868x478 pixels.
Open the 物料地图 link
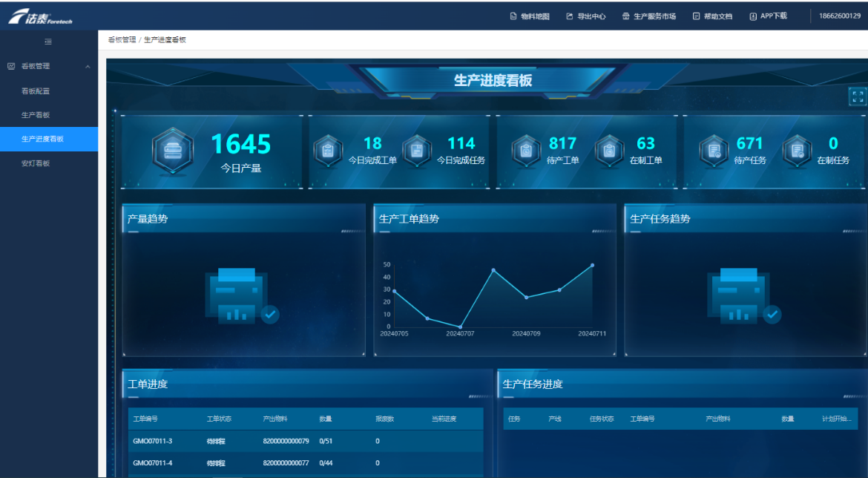(x=535, y=16)
